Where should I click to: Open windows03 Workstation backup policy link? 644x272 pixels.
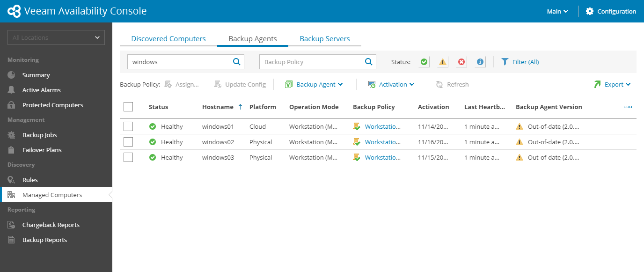point(382,157)
